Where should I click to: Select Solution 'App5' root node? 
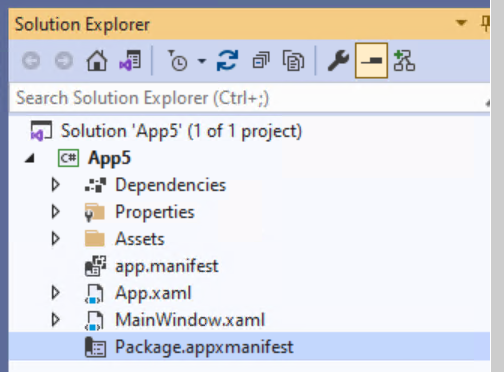click(181, 131)
